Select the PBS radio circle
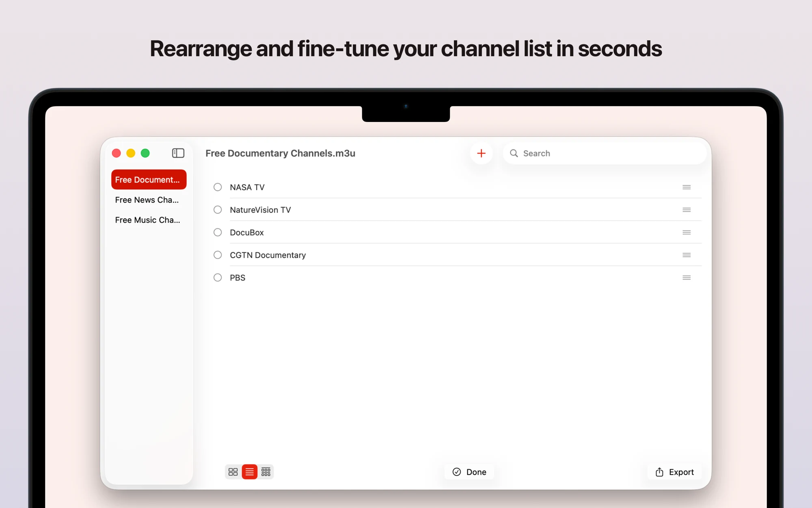 click(218, 278)
